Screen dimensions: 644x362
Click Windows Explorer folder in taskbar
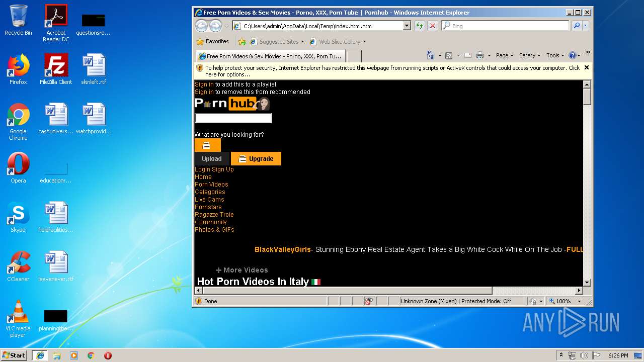coord(57,355)
